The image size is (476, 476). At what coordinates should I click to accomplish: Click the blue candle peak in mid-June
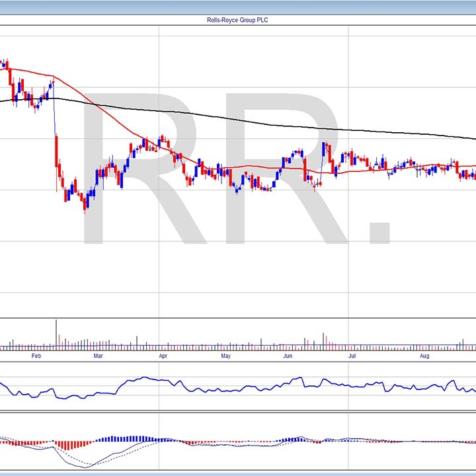[x=325, y=145]
